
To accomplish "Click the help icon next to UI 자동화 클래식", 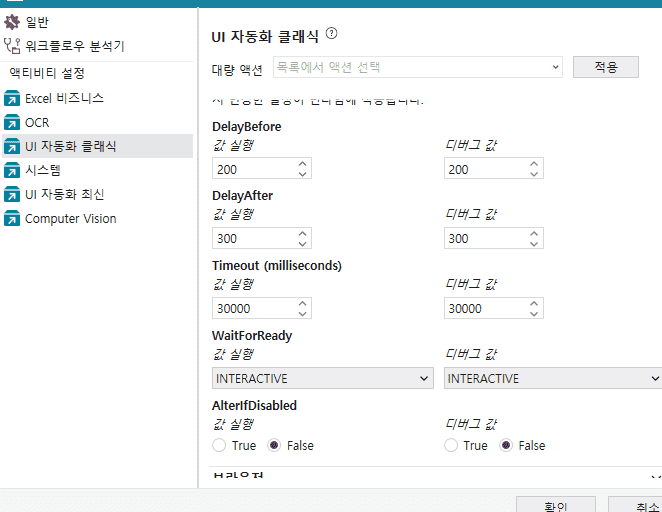I will click(x=332, y=34).
